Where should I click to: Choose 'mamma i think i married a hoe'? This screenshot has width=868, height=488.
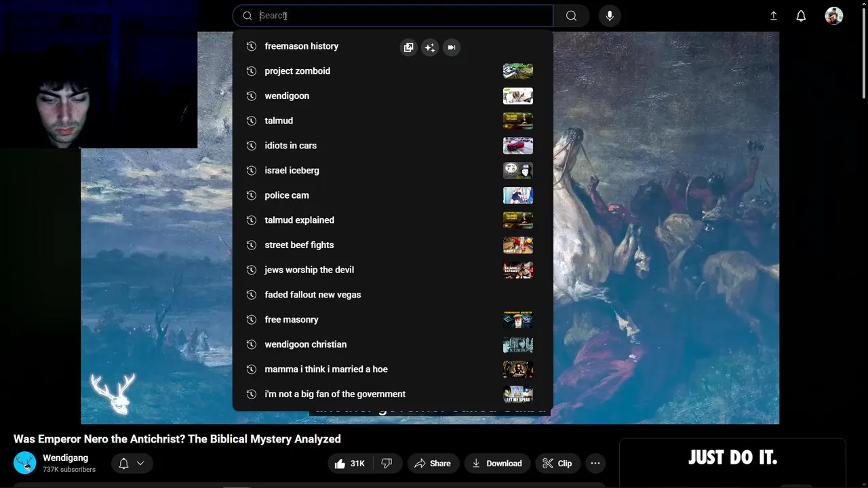pyautogui.click(x=393, y=369)
